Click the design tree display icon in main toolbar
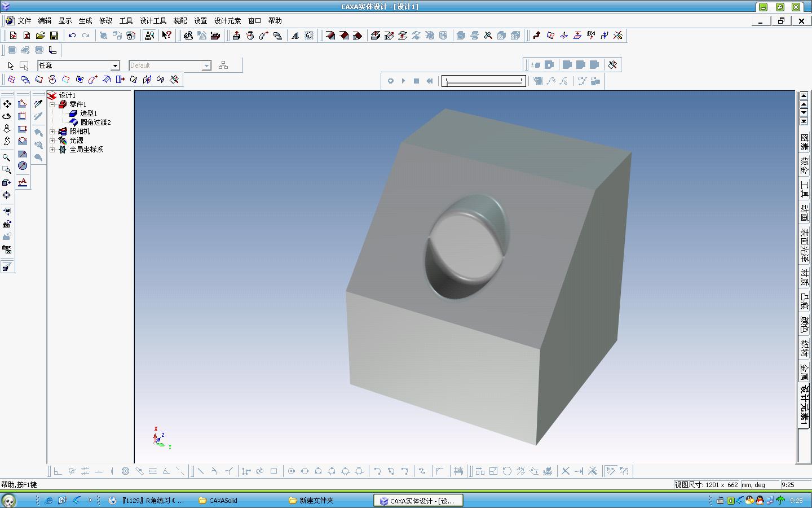812x508 pixels. coord(149,36)
